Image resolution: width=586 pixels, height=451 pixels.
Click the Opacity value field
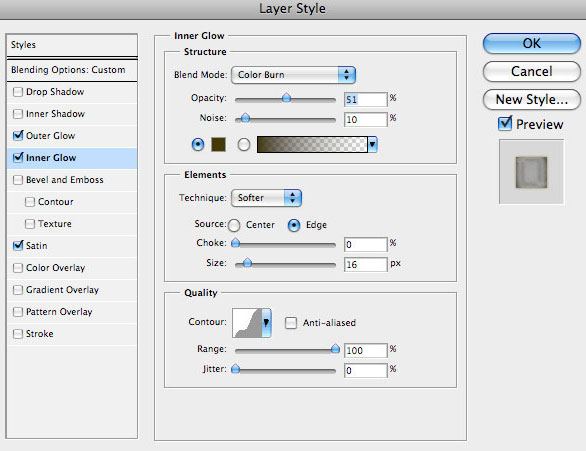click(365, 100)
